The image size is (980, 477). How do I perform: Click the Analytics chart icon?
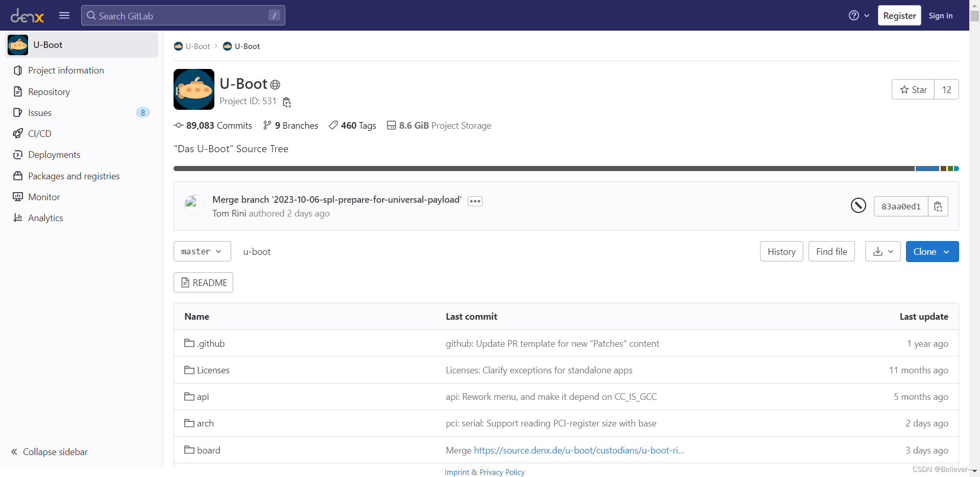click(18, 218)
